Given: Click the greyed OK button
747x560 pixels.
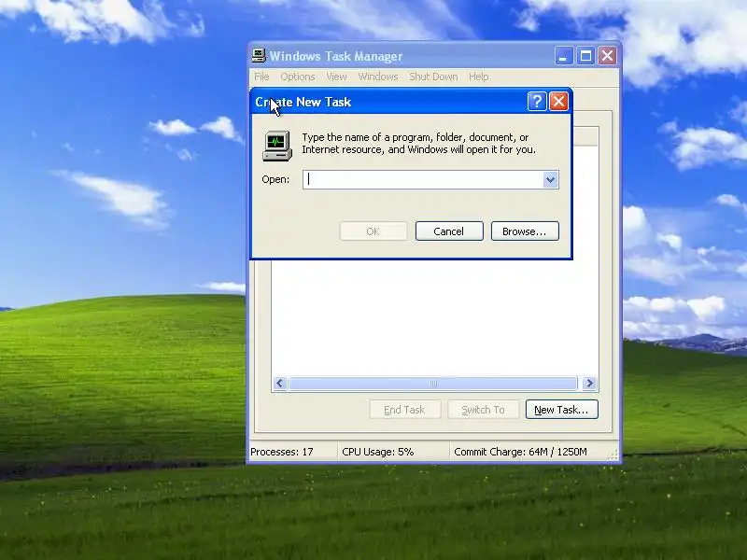Looking at the screenshot, I should point(373,231).
